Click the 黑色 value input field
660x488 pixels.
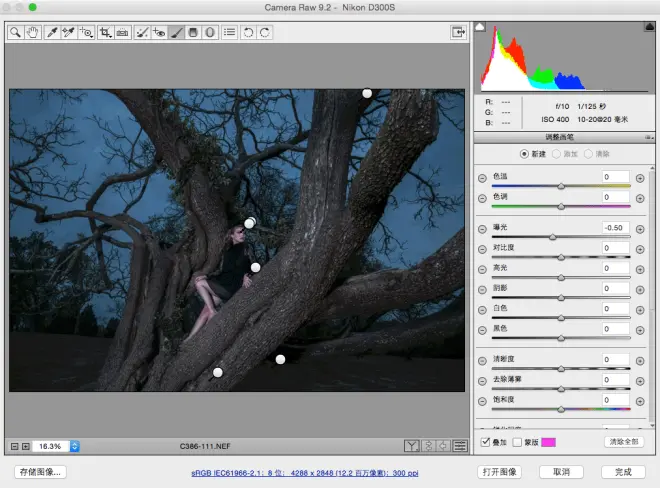point(616,329)
